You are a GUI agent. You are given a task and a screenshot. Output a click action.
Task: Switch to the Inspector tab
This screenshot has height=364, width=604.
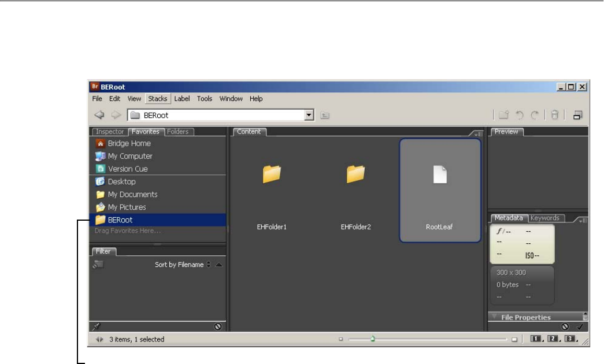click(110, 132)
